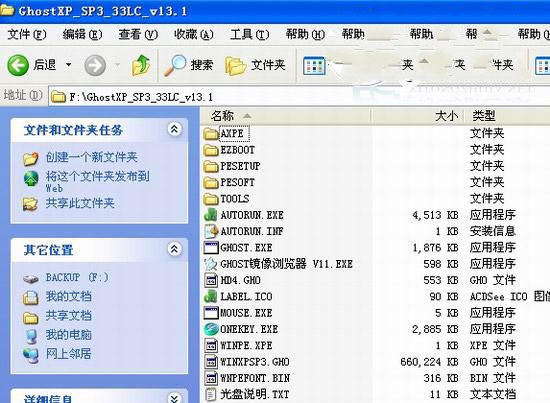Viewport: 550px width, 403px height.
Task: Select the GHOST.EXE application icon
Action: click(211, 248)
